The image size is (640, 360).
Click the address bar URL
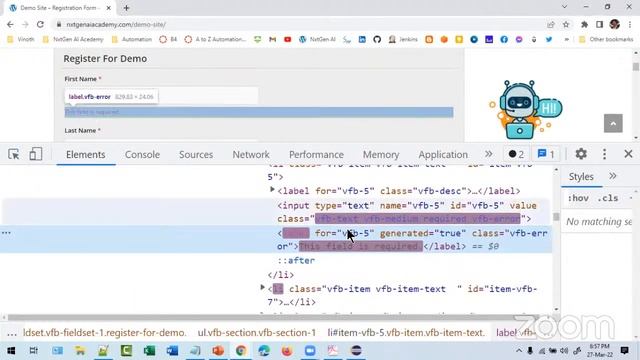(116, 24)
